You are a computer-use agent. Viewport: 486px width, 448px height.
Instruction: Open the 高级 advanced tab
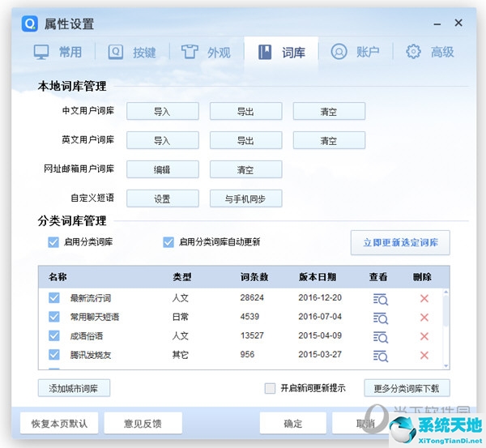click(430, 52)
